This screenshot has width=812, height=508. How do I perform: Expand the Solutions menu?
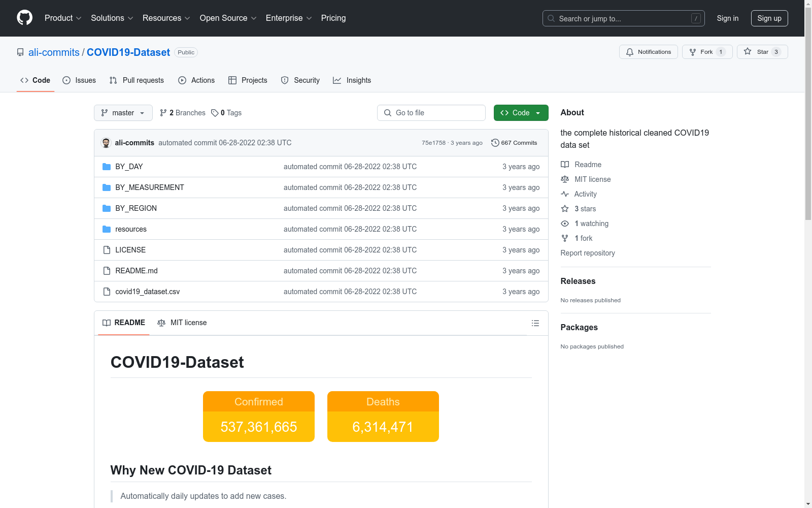[112, 18]
